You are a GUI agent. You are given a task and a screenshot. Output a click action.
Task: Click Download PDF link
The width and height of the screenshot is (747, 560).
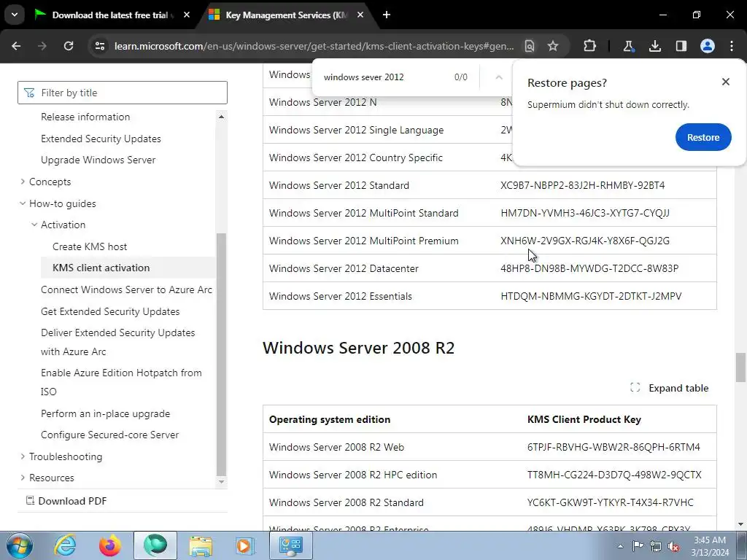[66, 501]
